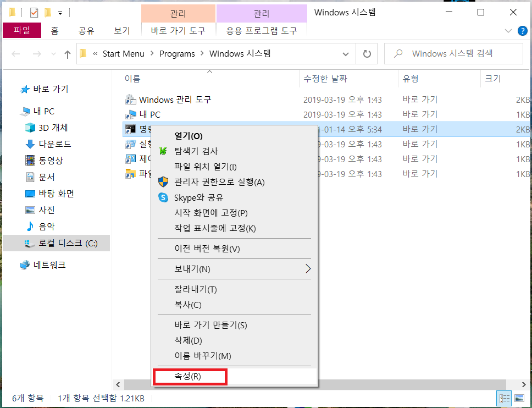Click the 내 PC computer icon in sidebar
Image resolution: width=532 pixels, height=408 pixels.
click(25, 111)
